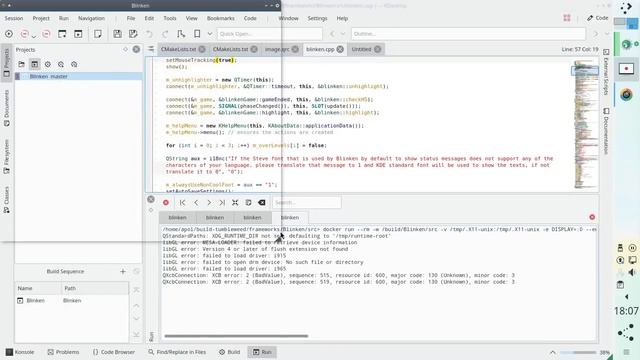Focus the Outline input field
640x360 pixels.
tap(468, 34)
